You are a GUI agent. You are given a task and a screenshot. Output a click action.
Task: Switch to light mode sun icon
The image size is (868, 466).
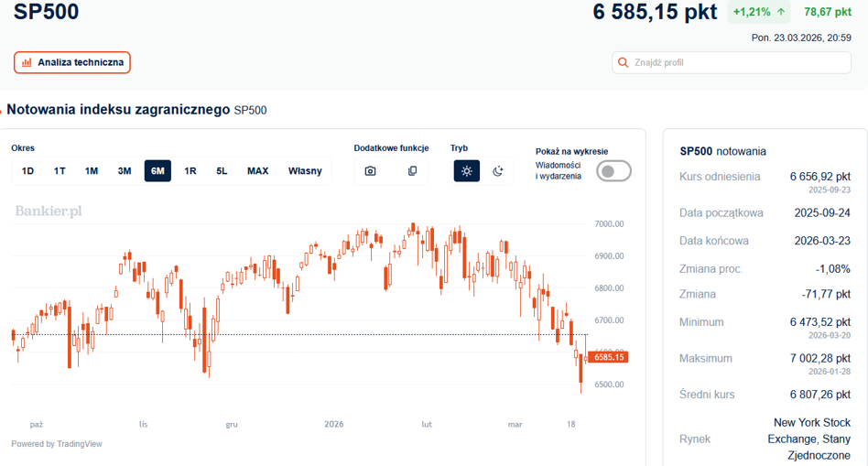pos(467,171)
